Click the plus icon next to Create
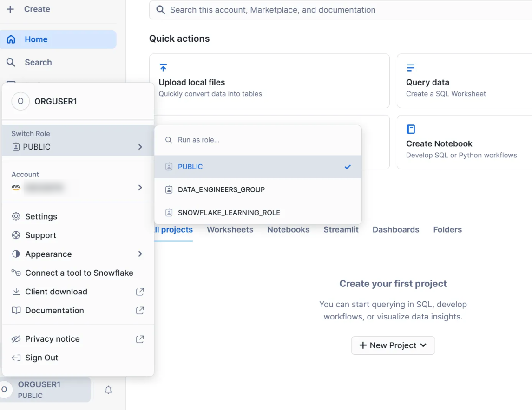 [10, 9]
